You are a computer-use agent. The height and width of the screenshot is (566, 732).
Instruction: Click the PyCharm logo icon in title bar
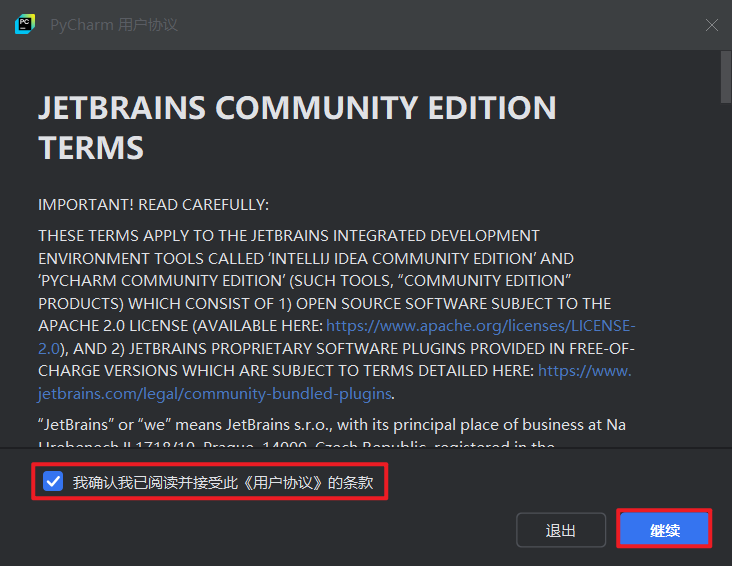[x=25, y=24]
